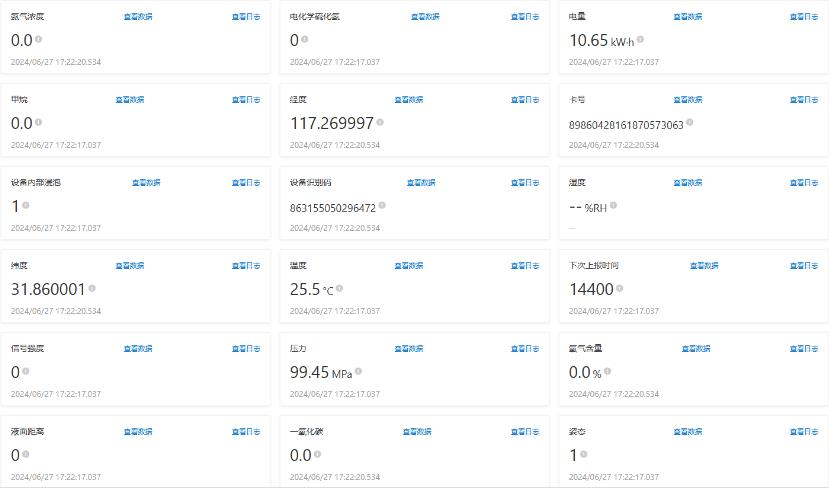View log for 湿度 %RH card
Image resolution: width=829 pixels, height=488 pixels.
tap(804, 183)
